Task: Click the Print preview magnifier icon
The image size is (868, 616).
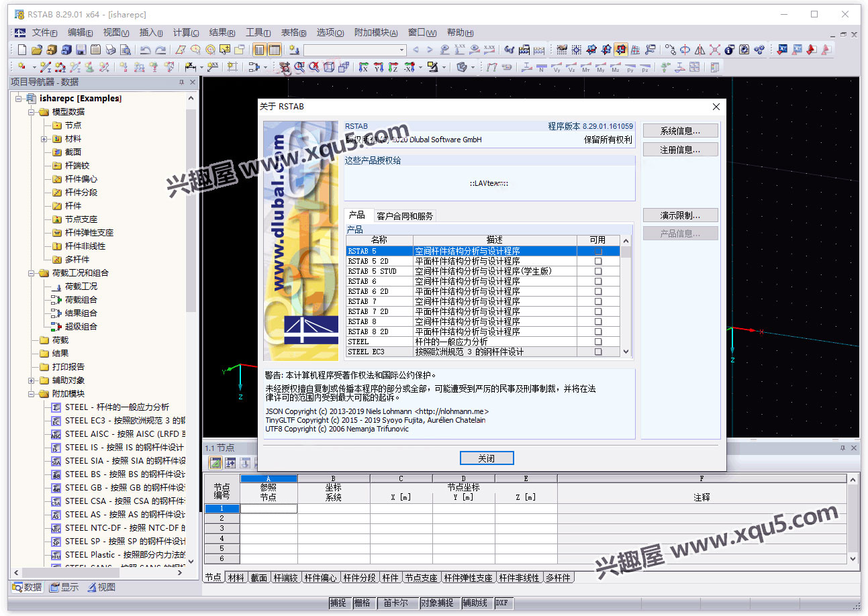Action: [126, 50]
